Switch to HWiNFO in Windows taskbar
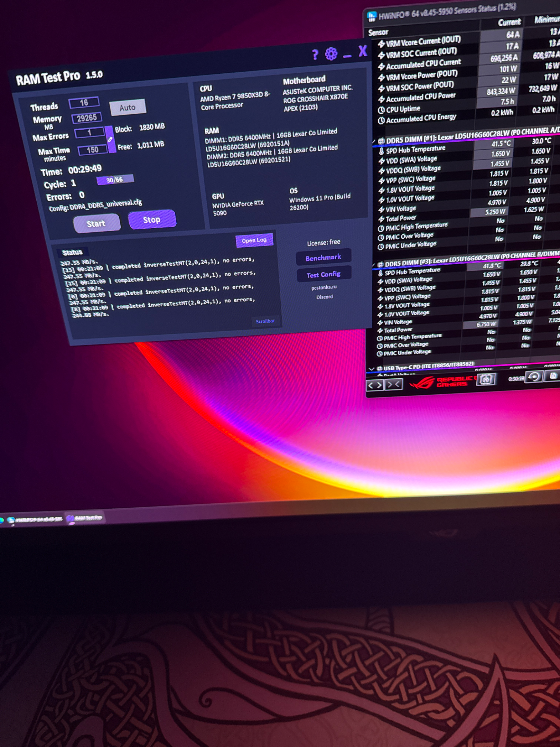Screen dimensions: 560x747 [35, 520]
